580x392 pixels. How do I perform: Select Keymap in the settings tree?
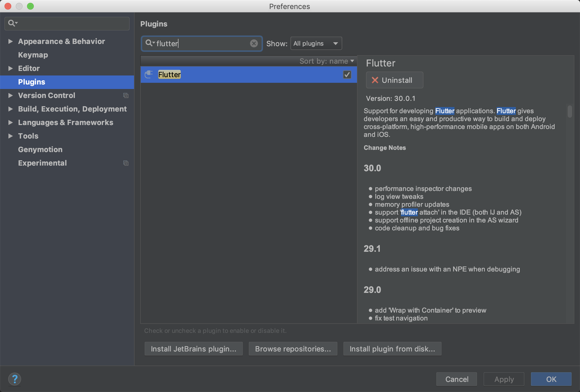coord(33,55)
